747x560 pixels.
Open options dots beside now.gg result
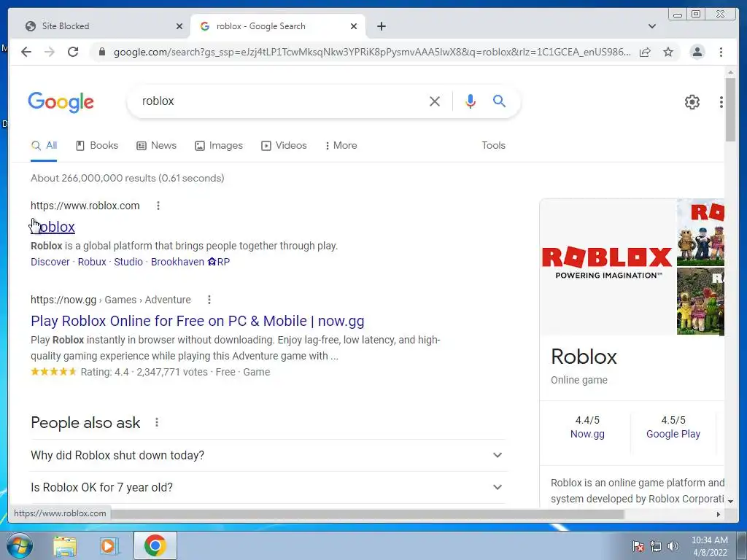(x=209, y=300)
